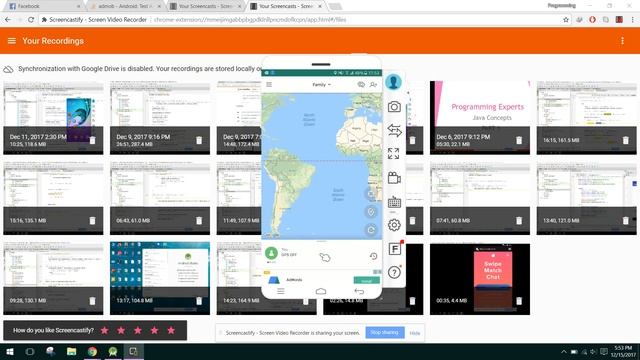The height and width of the screenshot is (360, 640).
Task: Delete the 15:16, 135.1 MB recording
Action: pyautogui.click(x=93, y=220)
